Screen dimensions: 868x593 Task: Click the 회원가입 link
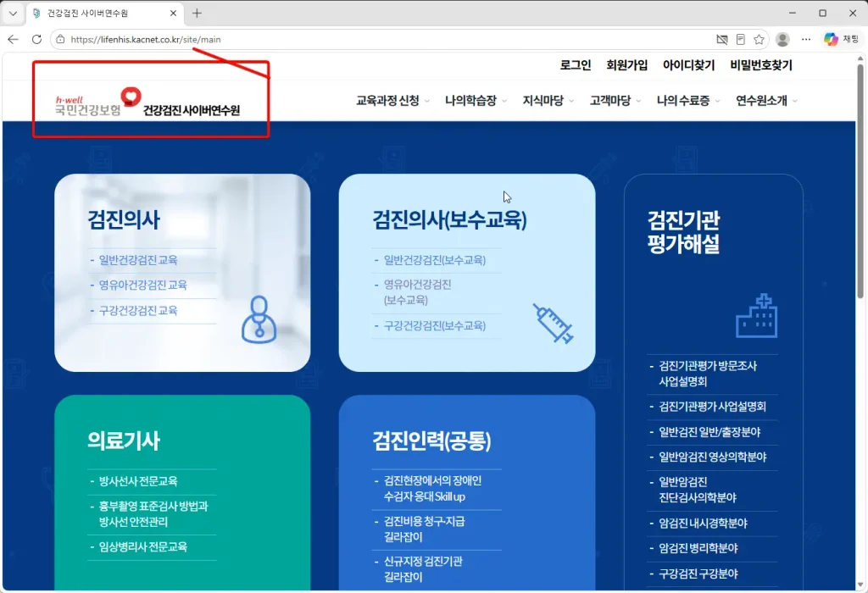point(626,65)
